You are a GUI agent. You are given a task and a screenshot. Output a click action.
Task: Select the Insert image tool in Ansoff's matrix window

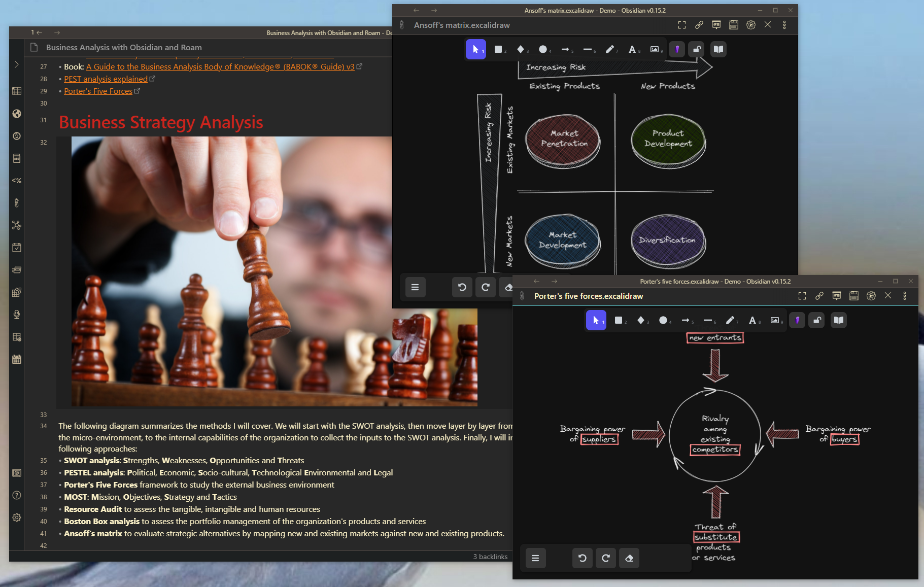click(655, 49)
